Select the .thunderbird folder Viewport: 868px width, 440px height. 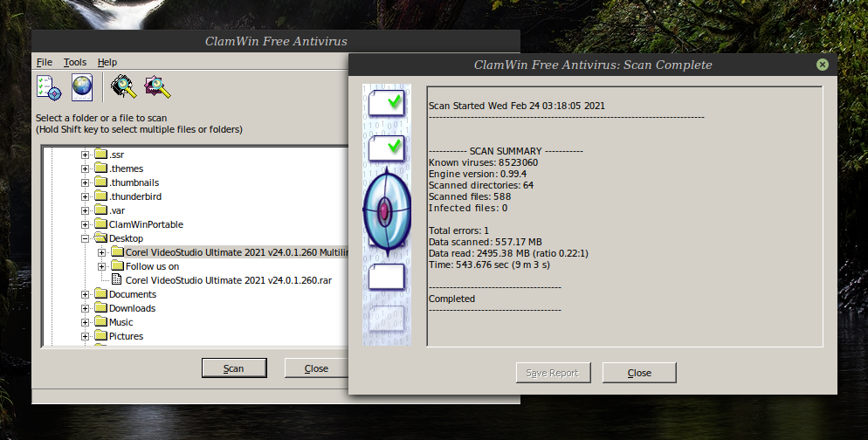click(135, 196)
